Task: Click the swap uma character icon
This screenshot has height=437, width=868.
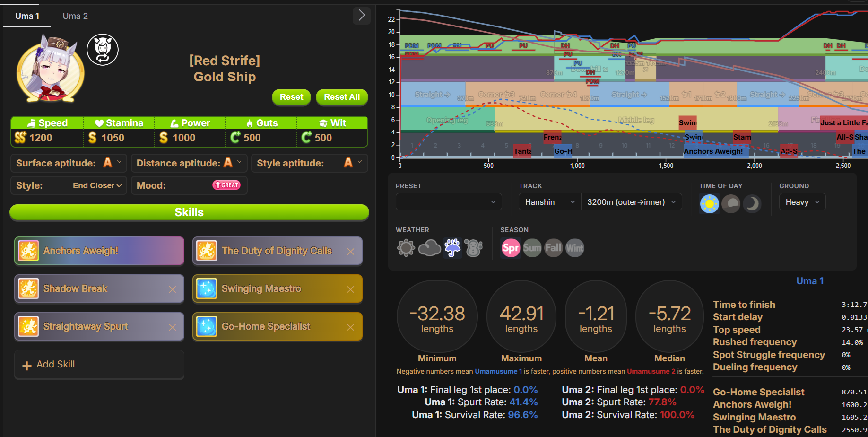Action: [x=103, y=50]
